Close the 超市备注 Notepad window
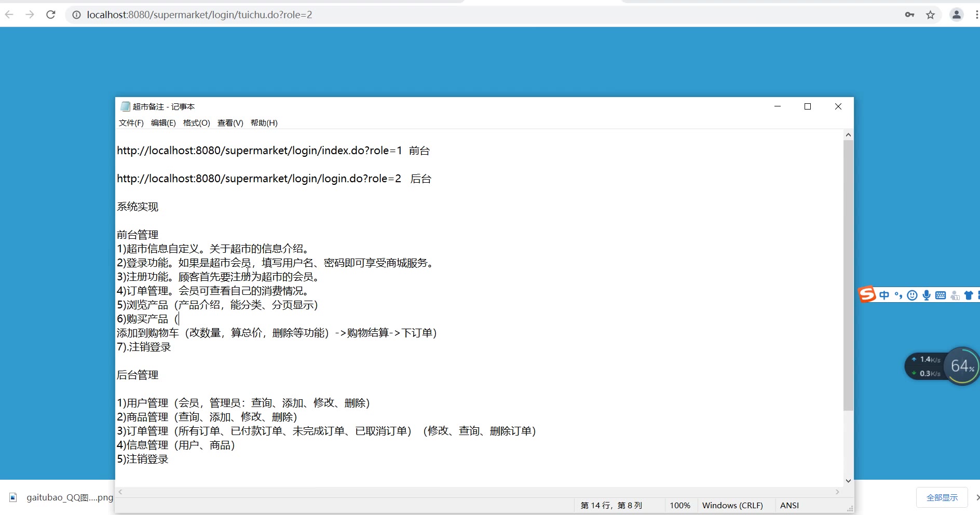 click(x=838, y=106)
